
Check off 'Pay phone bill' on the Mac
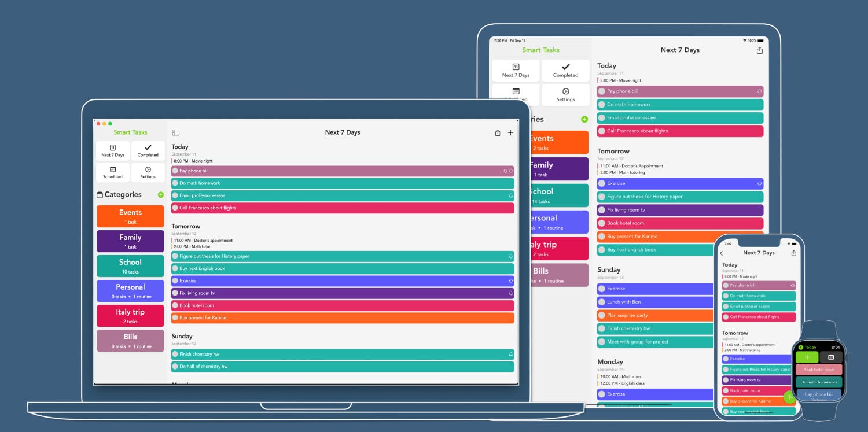pyautogui.click(x=175, y=171)
